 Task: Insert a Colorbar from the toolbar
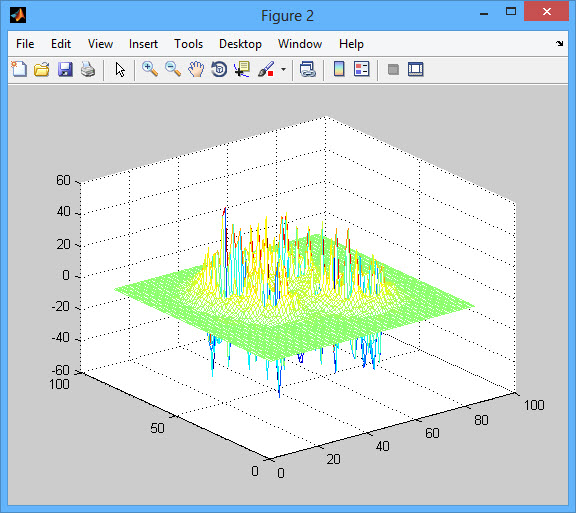coord(339,69)
